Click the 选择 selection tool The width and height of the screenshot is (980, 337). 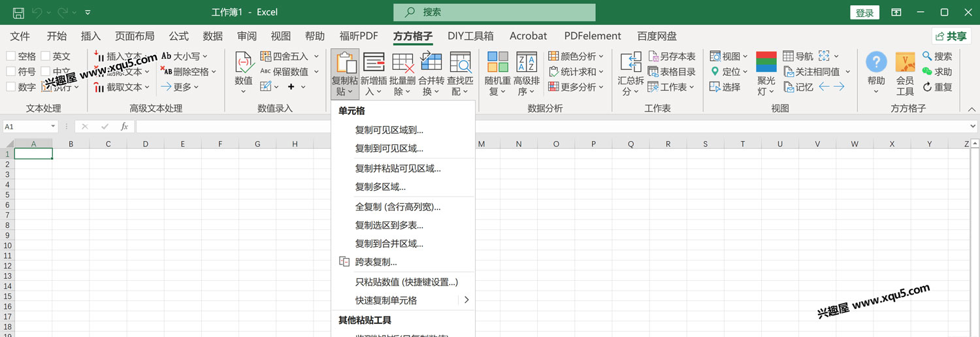726,87
